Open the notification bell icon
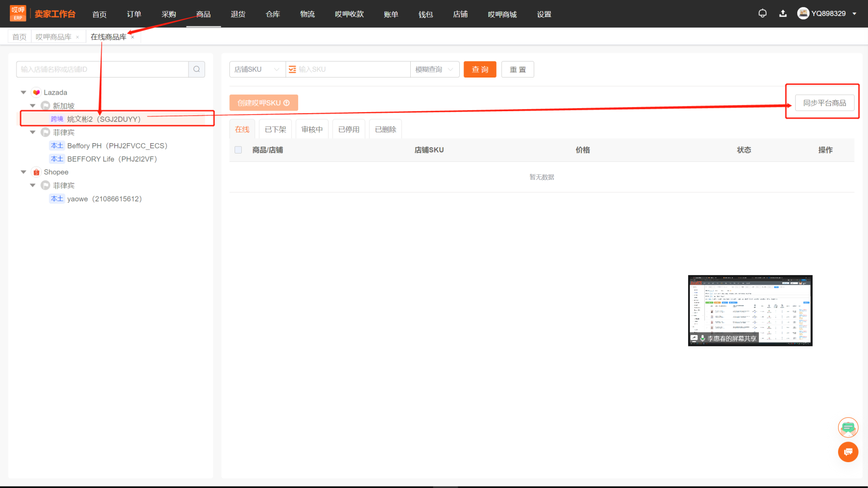The image size is (868, 488). pos(762,13)
